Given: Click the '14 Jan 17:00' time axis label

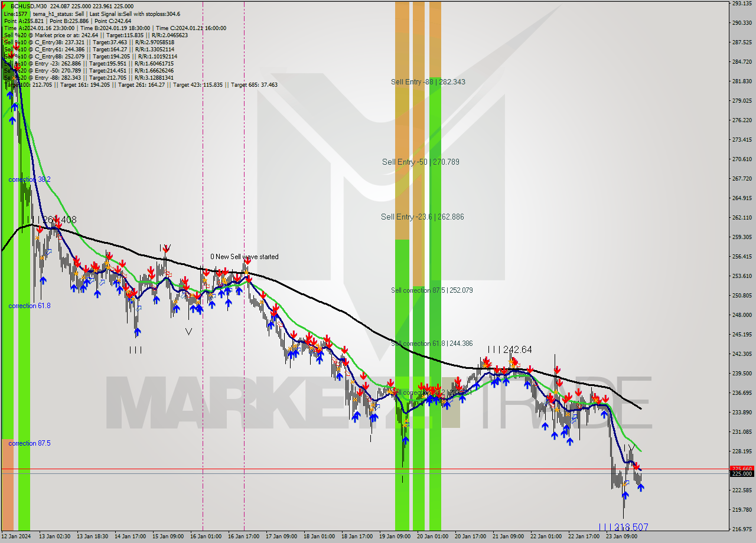Looking at the screenshot, I should point(130,537).
